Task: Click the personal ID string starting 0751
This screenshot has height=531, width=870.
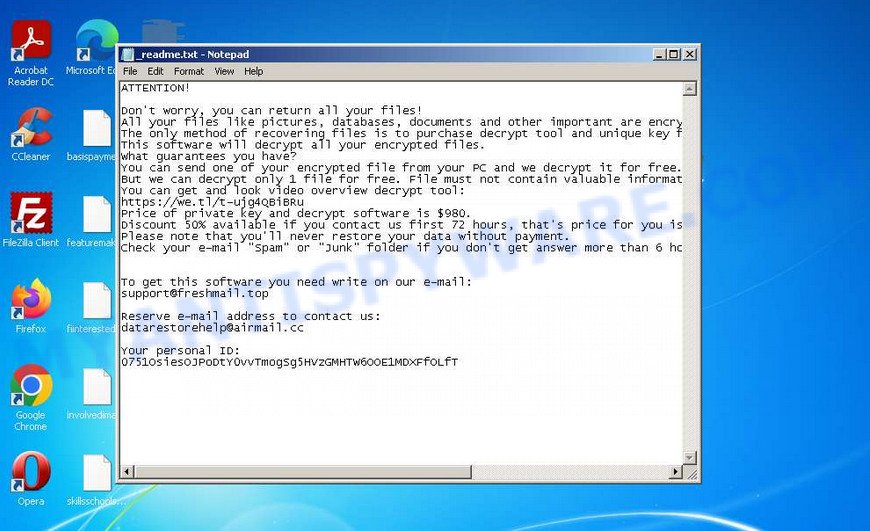Action: [x=290, y=362]
